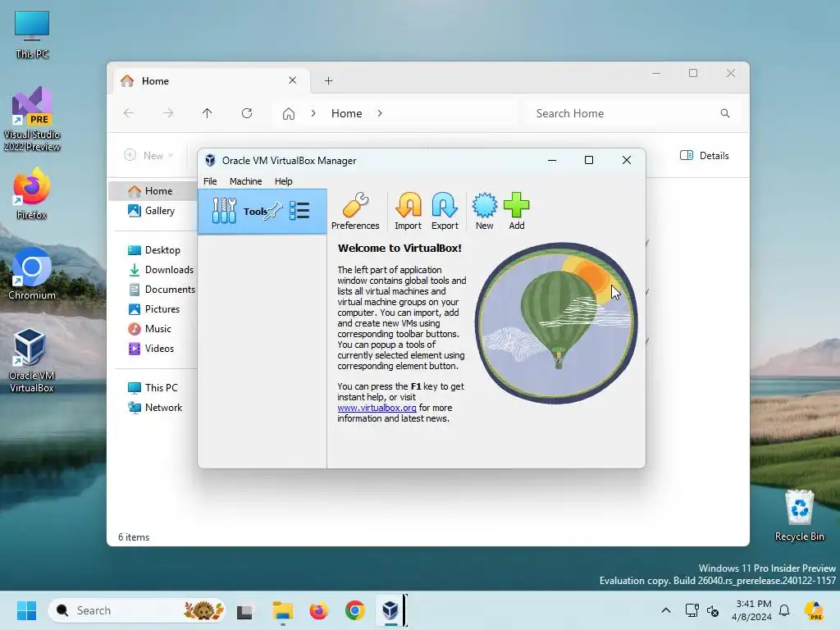Click the magnifier icon in Search Home
This screenshot has width=840, height=630.
pyautogui.click(x=725, y=113)
